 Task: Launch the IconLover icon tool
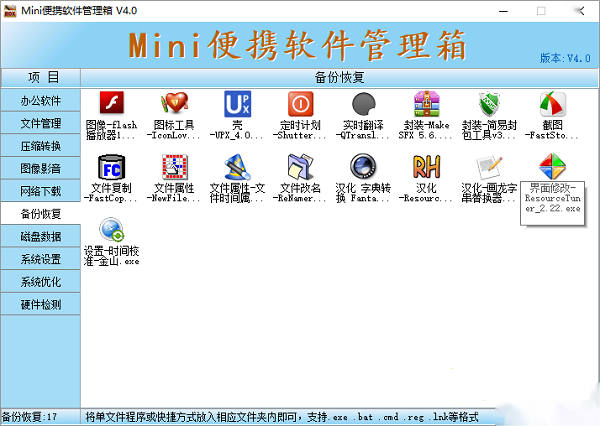tap(174, 104)
